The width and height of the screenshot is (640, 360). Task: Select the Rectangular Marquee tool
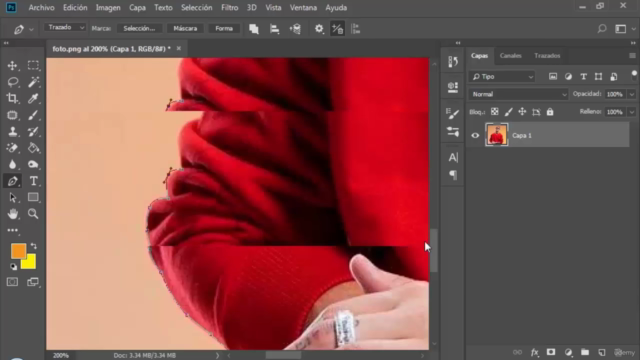(x=33, y=65)
